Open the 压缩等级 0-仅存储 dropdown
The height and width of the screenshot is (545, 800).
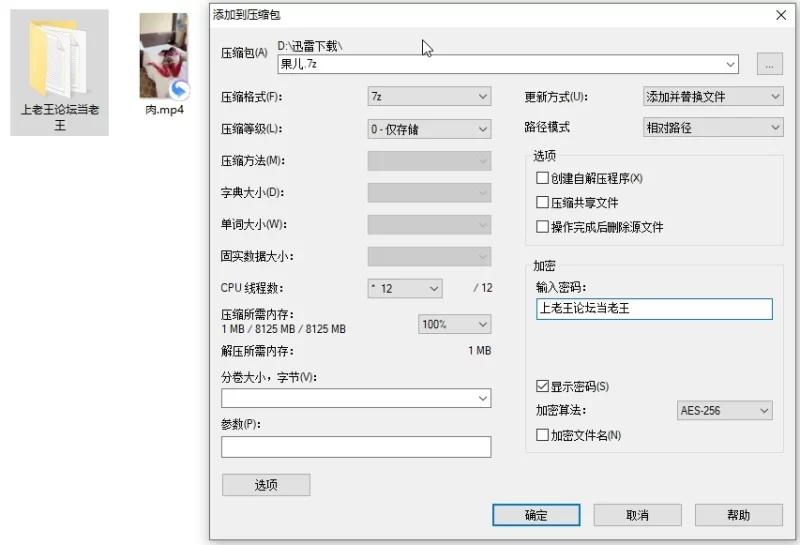(429, 129)
